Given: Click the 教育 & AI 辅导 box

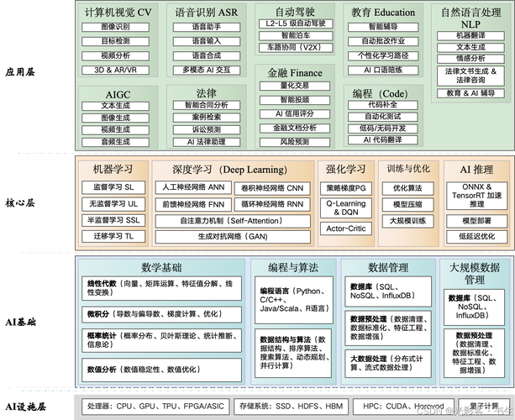Looking at the screenshot, I should click(470, 93).
